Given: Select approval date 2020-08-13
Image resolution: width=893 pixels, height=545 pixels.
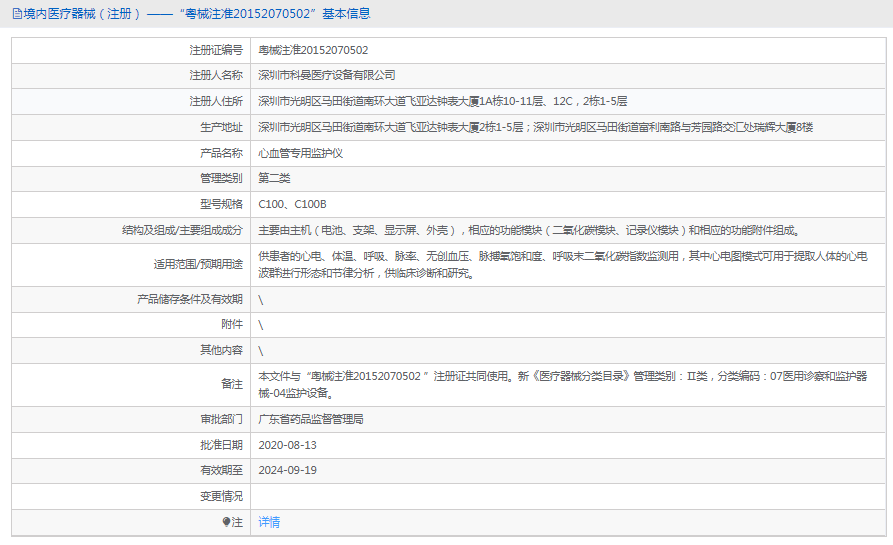Looking at the screenshot, I should [x=287, y=445].
